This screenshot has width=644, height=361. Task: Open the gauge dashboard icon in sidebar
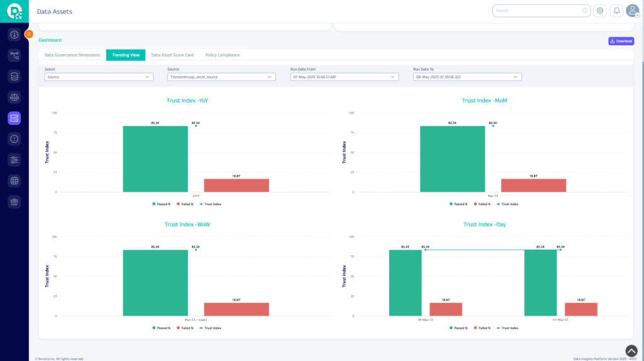point(14,34)
